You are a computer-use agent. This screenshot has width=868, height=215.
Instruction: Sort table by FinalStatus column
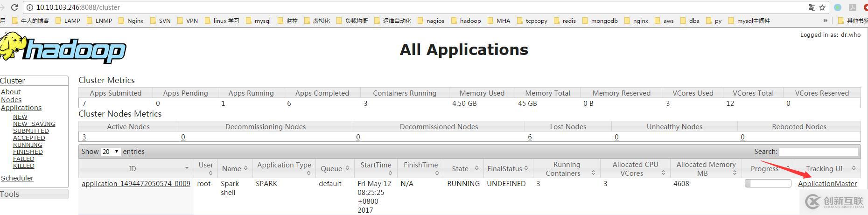click(x=508, y=168)
